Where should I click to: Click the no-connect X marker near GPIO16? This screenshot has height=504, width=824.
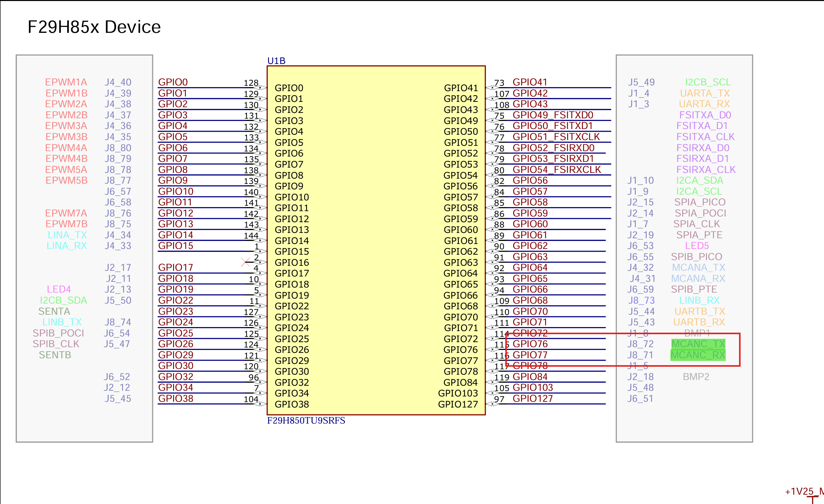point(245,262)
